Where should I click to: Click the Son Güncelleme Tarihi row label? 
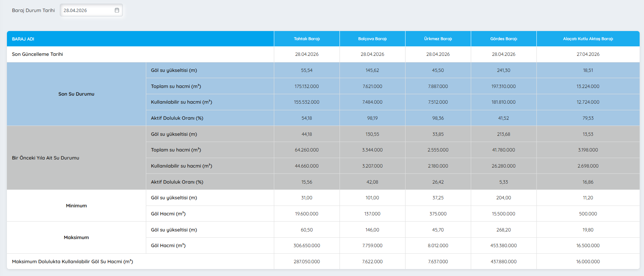(x=38, y=54)
